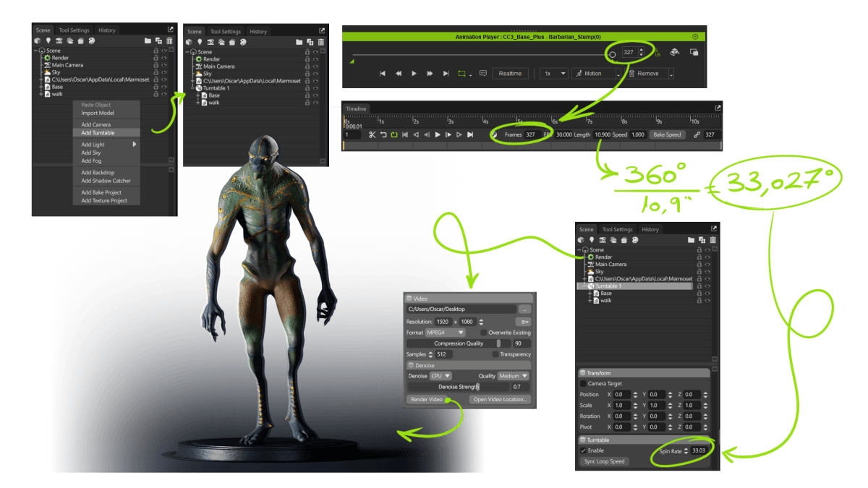Open the resolution preset dropdown in Video panel
The image size is (868, 488).
point(524,322)
